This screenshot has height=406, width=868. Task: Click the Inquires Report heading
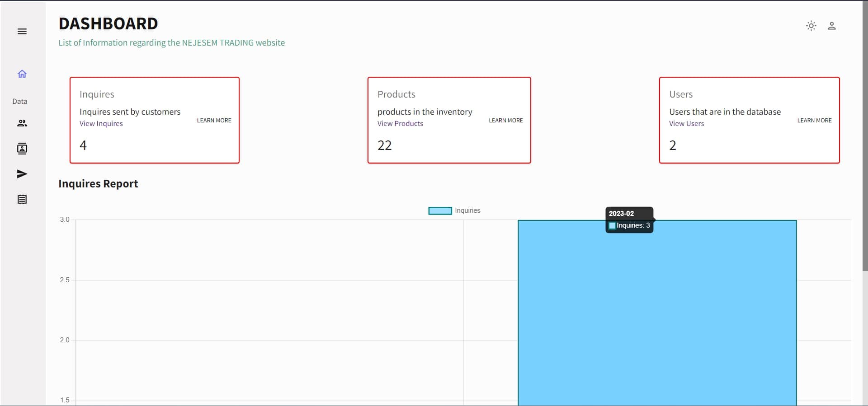(x=98, y=184)
